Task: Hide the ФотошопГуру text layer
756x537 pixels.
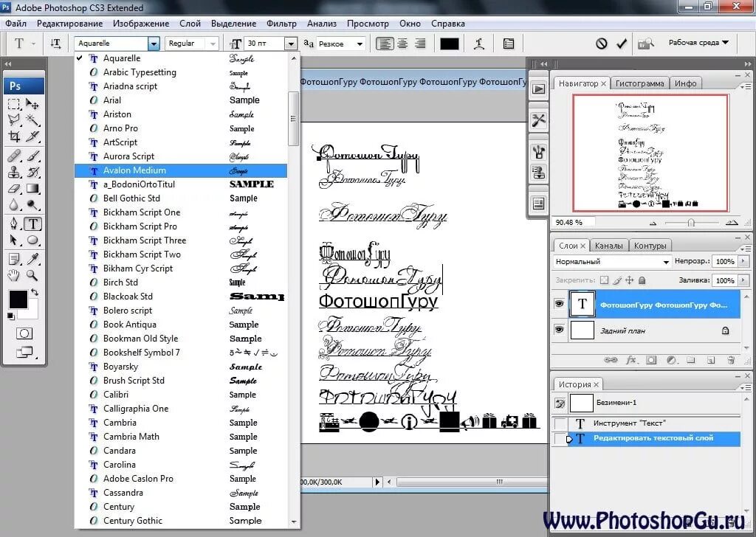Action: (x=559, y=304)
